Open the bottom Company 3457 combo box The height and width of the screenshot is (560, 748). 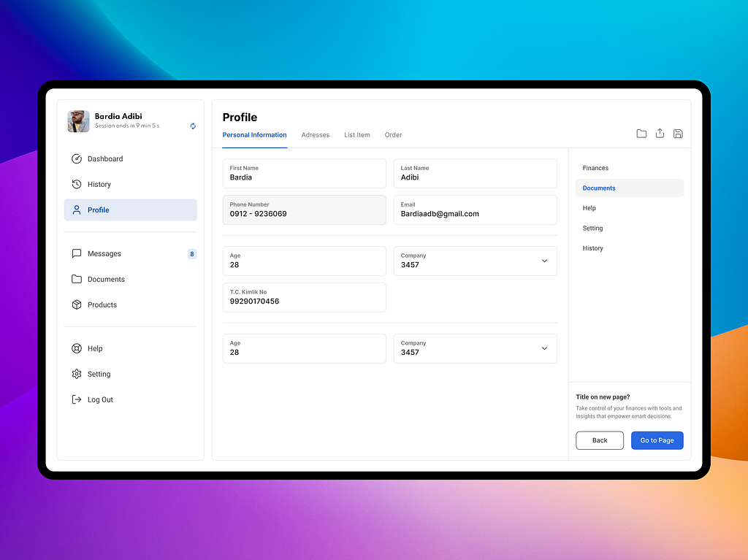point(475,348)
